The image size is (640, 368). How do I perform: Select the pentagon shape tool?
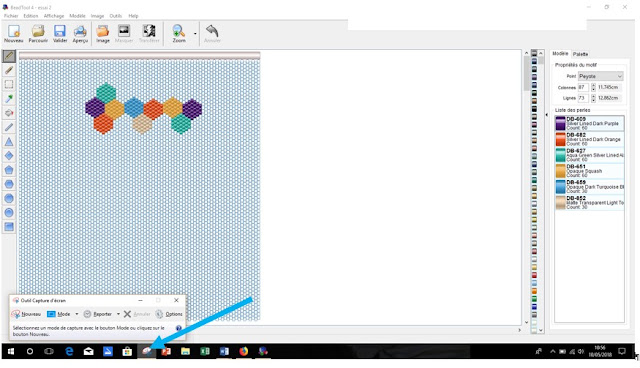click(x=9, y=170)
